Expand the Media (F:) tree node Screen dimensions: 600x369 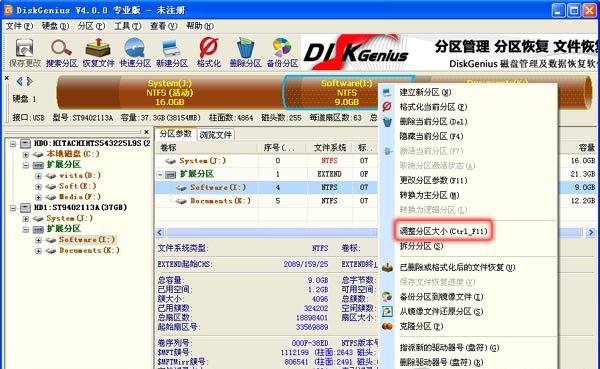coord(38,197)
